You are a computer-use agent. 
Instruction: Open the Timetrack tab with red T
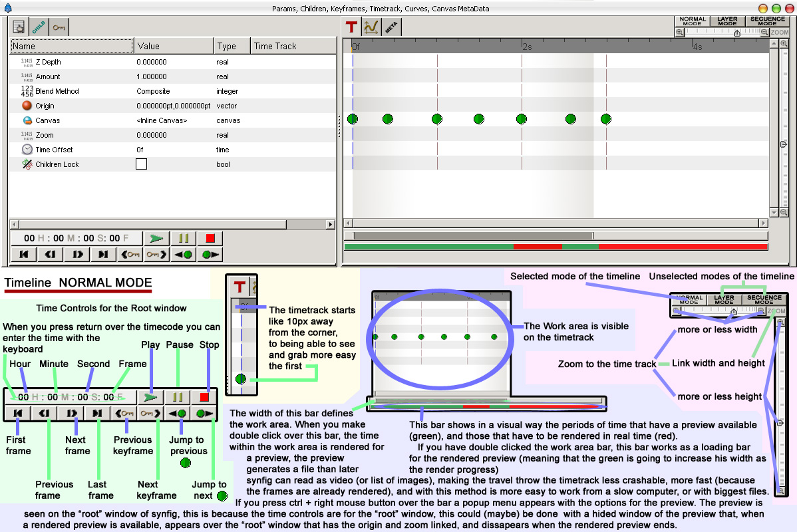point(351,27)
